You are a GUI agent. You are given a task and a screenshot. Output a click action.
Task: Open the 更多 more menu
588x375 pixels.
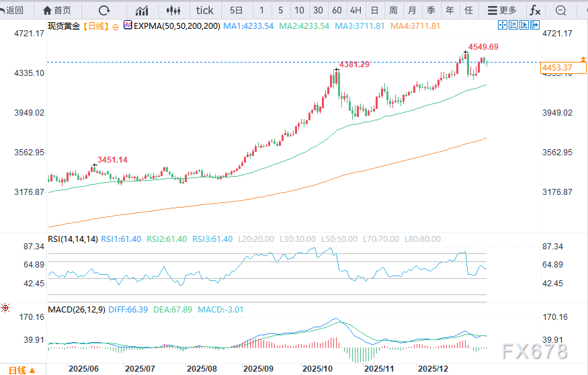502,10
